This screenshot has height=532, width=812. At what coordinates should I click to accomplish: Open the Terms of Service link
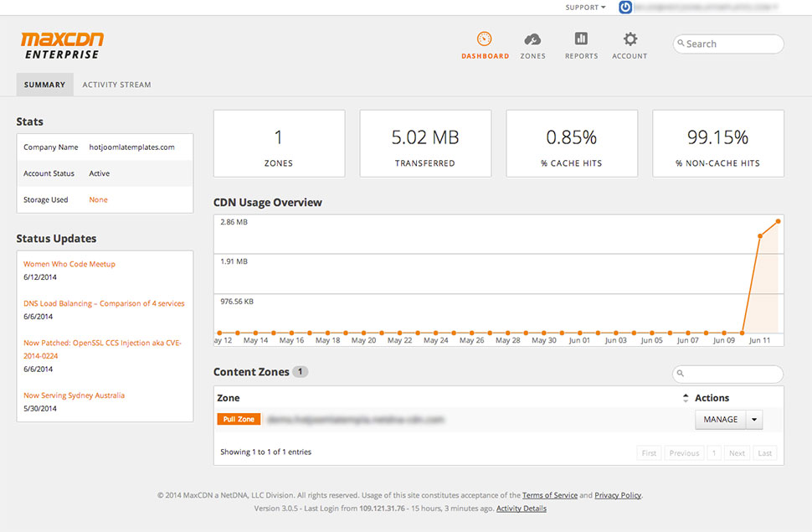tap(549, 495)
